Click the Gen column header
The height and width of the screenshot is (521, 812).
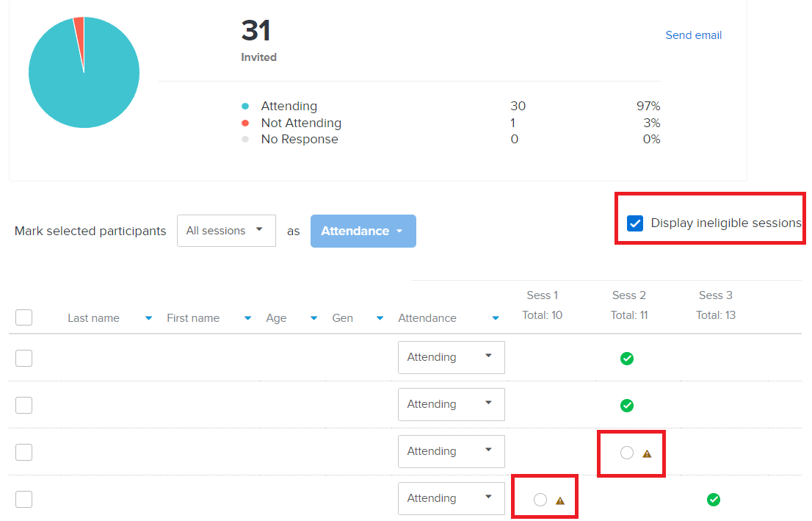click(342, 318)
